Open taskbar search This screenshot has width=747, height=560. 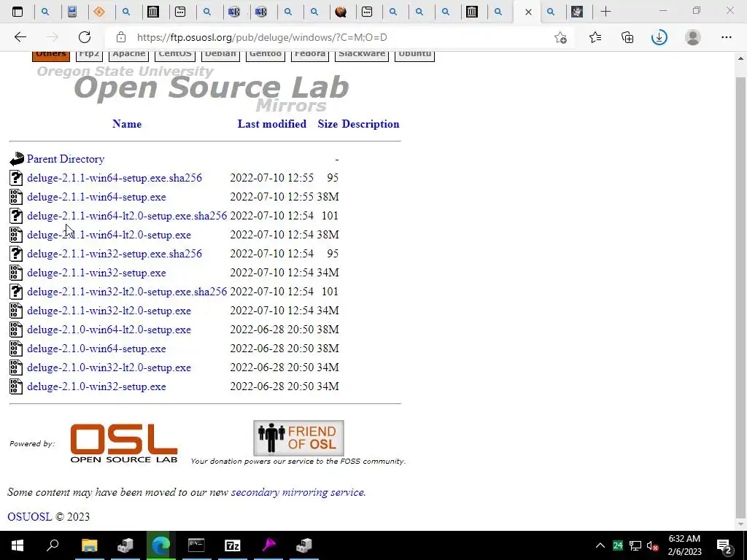pos(53,545)
